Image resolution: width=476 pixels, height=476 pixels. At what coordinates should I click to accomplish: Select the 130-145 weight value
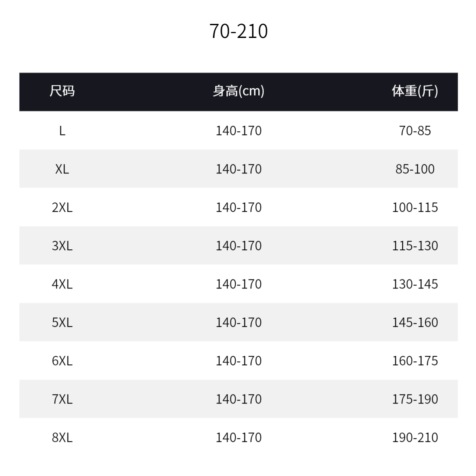coord(415,284)
